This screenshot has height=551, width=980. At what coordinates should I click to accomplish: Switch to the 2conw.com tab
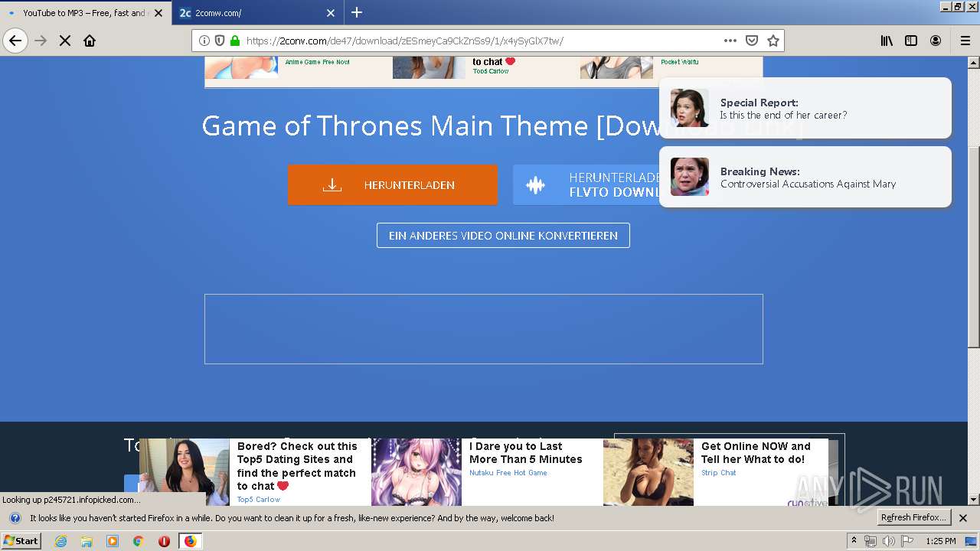[257, 13]
